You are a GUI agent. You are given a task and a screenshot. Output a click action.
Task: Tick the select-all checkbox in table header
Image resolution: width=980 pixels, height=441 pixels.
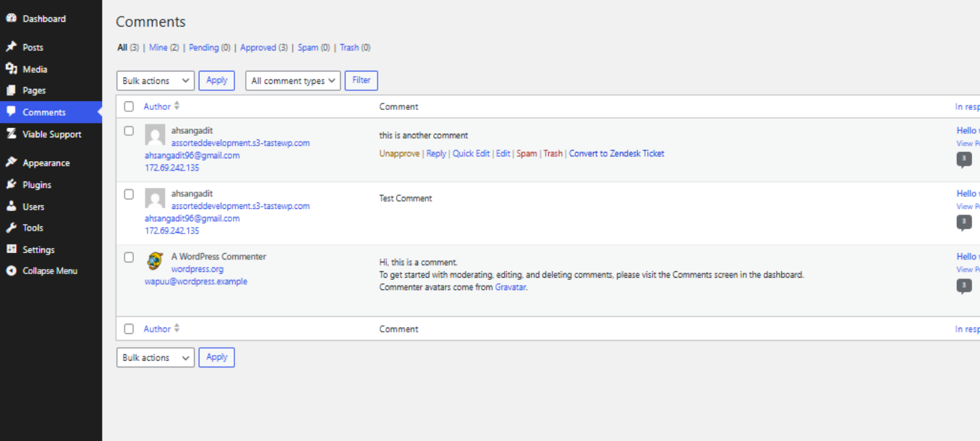129,107
